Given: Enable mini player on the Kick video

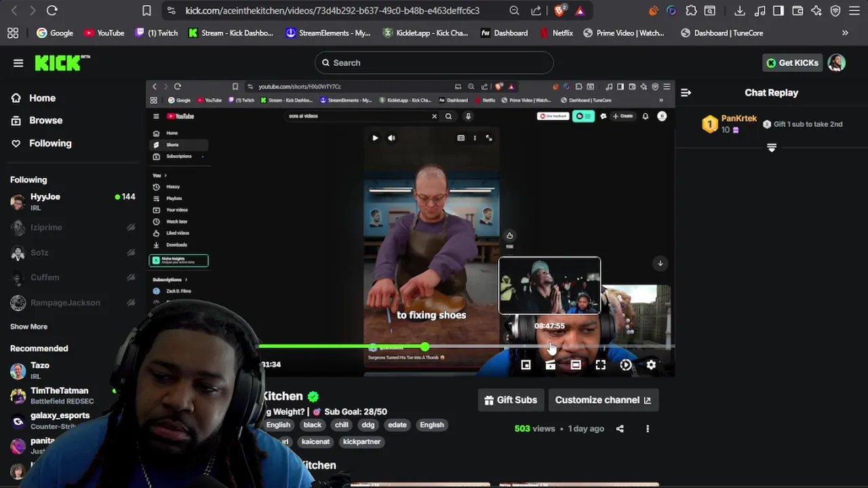Looking at the screenshot, I should click(x=526, y=365).
